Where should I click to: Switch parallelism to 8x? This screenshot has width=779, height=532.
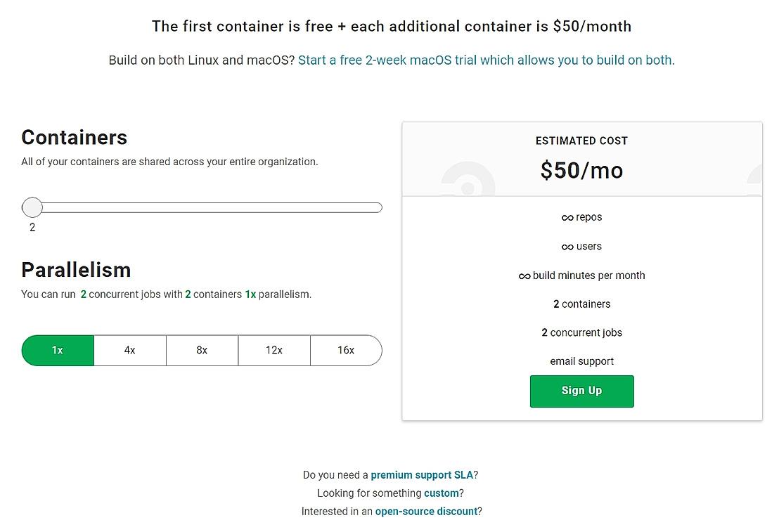pos(202,350)
